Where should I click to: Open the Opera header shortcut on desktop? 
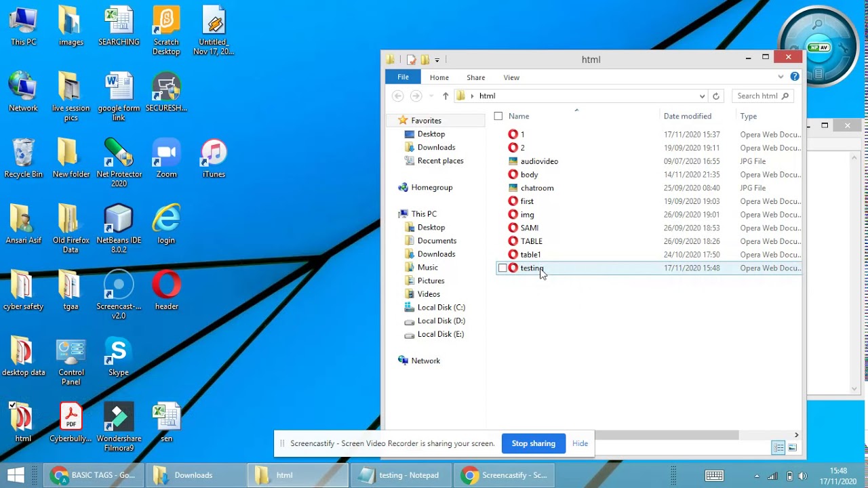[166, 290]
